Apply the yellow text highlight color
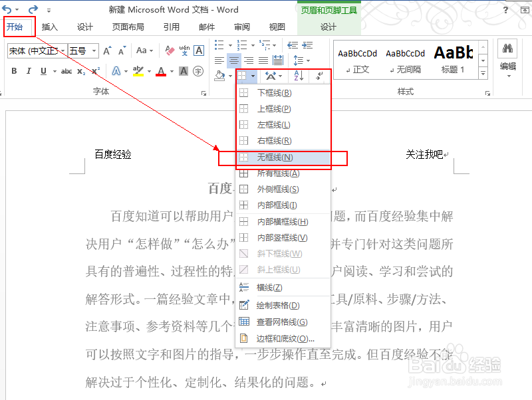Viewport: 532px width, 400px height. coord(138,71)
